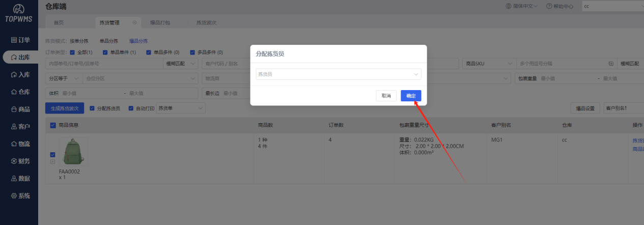Switch to the 拣货波次 tab
This screenshot has width=644, height=225.
[206, 23]
